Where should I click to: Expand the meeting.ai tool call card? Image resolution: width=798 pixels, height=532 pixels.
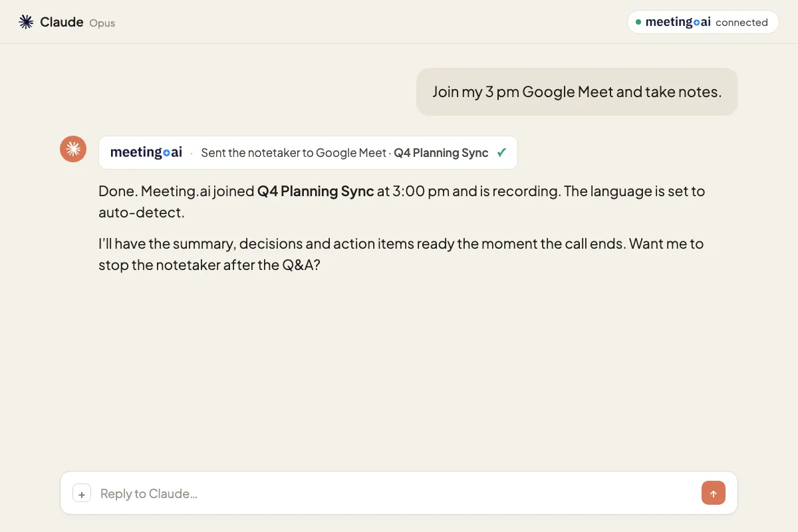click(308, 152)
